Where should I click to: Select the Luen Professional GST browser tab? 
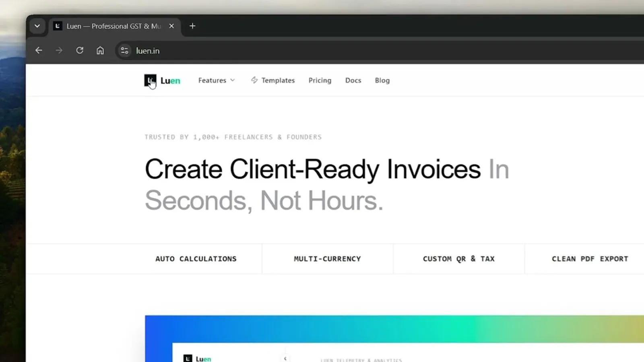click(x=114, y=26)
